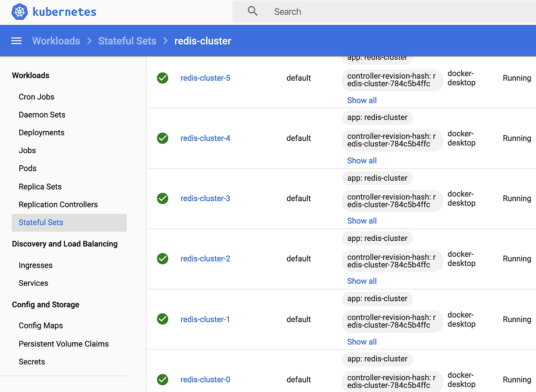Select Pods in the Workloads menu

click(28, 168)
